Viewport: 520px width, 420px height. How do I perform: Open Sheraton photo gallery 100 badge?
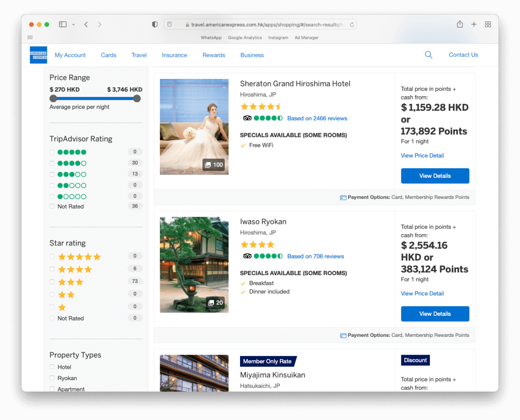point(214,165)
